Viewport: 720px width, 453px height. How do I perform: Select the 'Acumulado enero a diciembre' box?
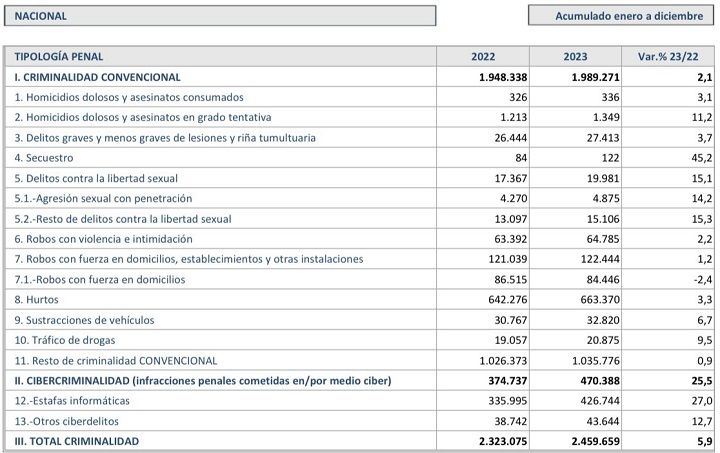[621, 16]
